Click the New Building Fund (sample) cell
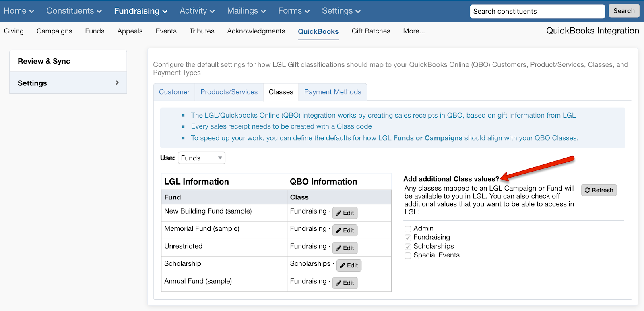 [x=224, y=213]
